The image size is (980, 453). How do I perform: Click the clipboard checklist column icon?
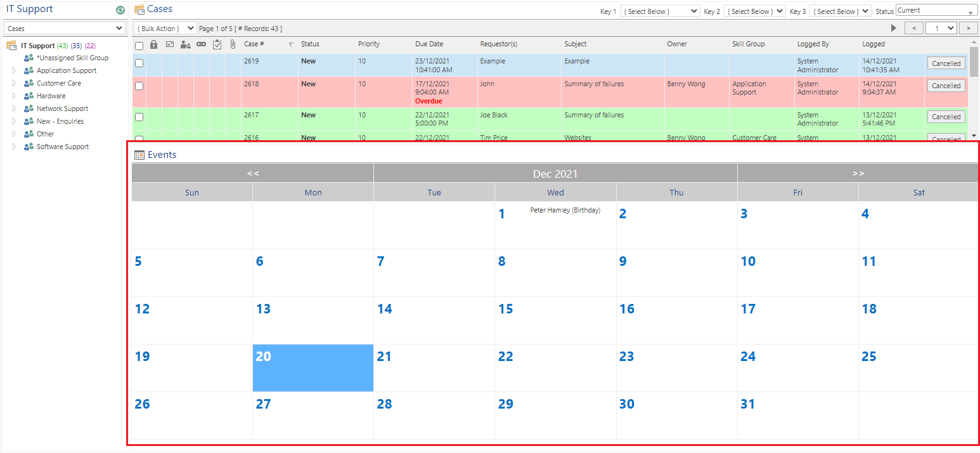point(217,44)
